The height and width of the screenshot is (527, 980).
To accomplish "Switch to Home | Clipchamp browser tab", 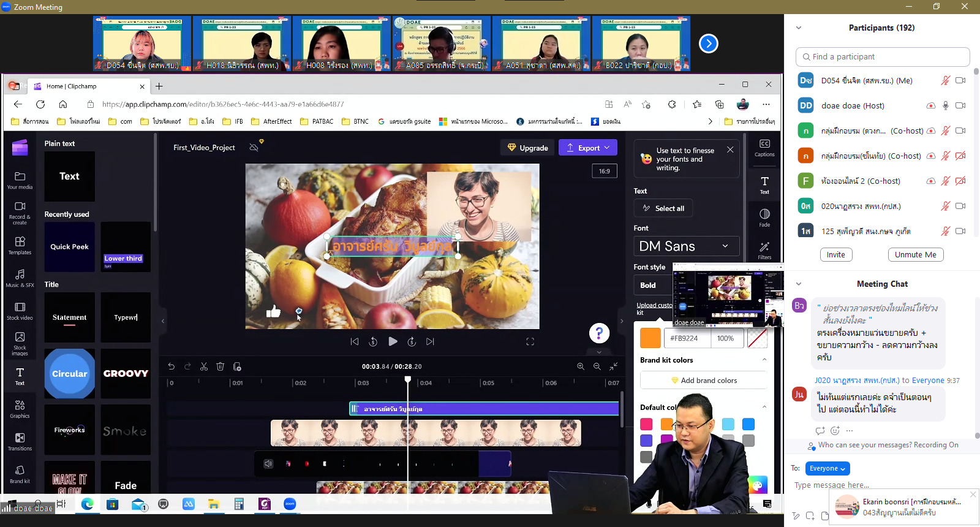I will 89,86.
